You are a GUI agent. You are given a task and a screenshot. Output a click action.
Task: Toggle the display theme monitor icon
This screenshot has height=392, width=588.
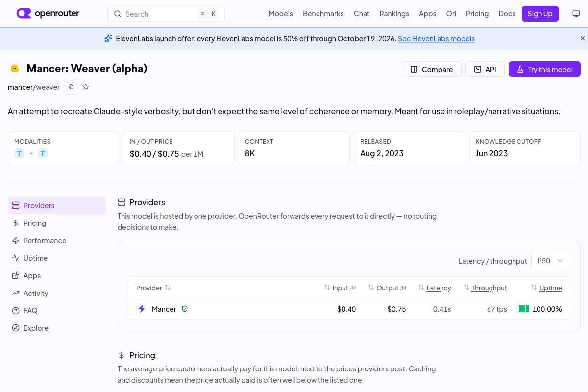[x=576, y=14]
